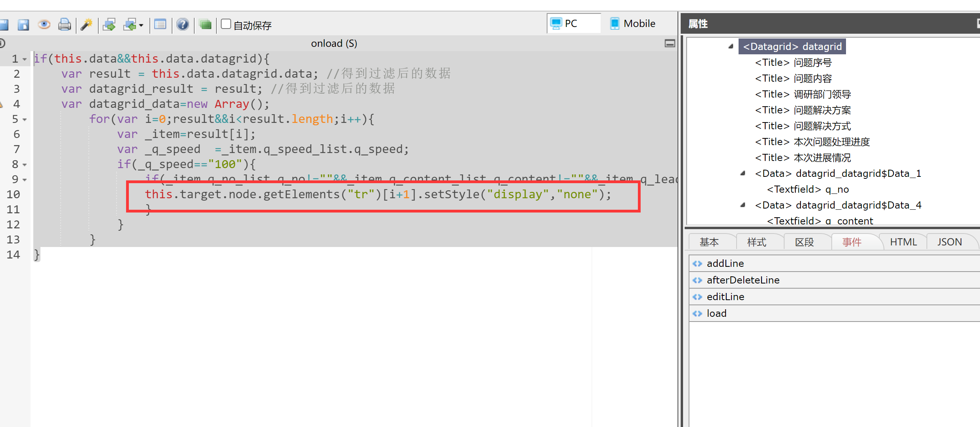
Task: Select the <Title> 问题解决方案 tree item
Action: pos(803,110)
